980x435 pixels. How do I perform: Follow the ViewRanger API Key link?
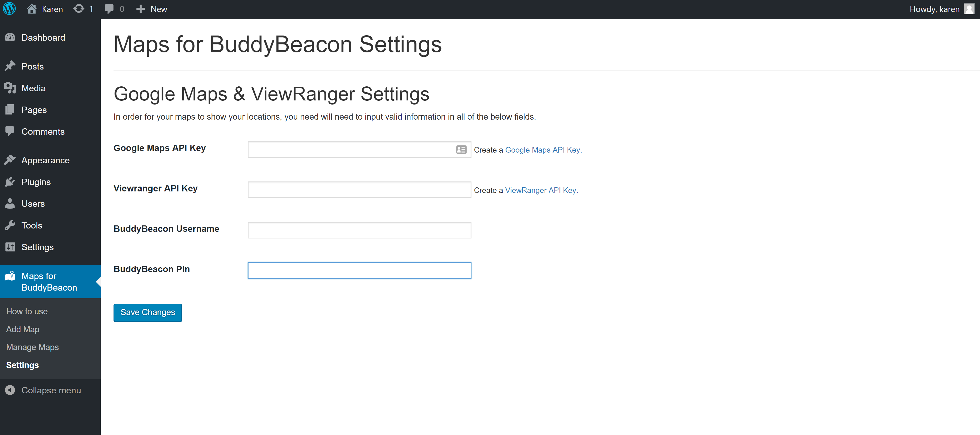pyautogui.click(x=540, y=190)
